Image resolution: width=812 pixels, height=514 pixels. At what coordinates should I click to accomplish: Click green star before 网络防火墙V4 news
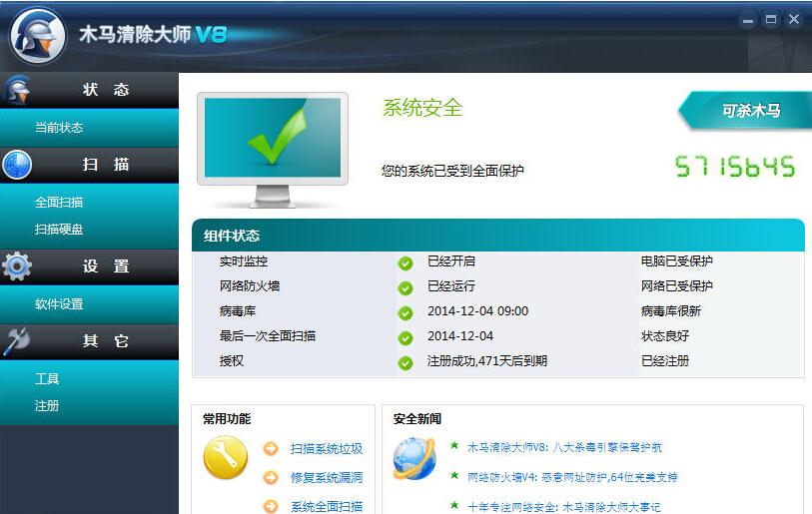tap(454, 475)
